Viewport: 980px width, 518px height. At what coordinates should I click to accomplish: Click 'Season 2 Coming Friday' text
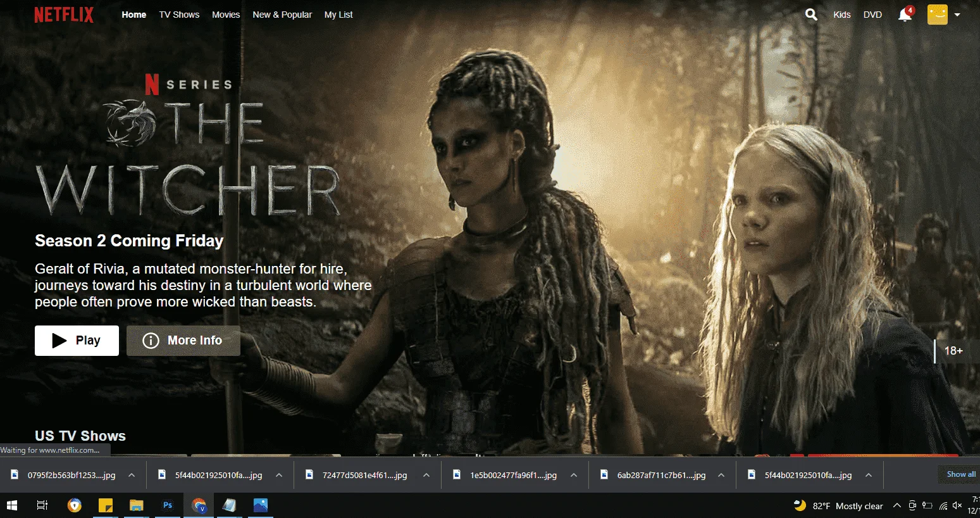(129, 241)
